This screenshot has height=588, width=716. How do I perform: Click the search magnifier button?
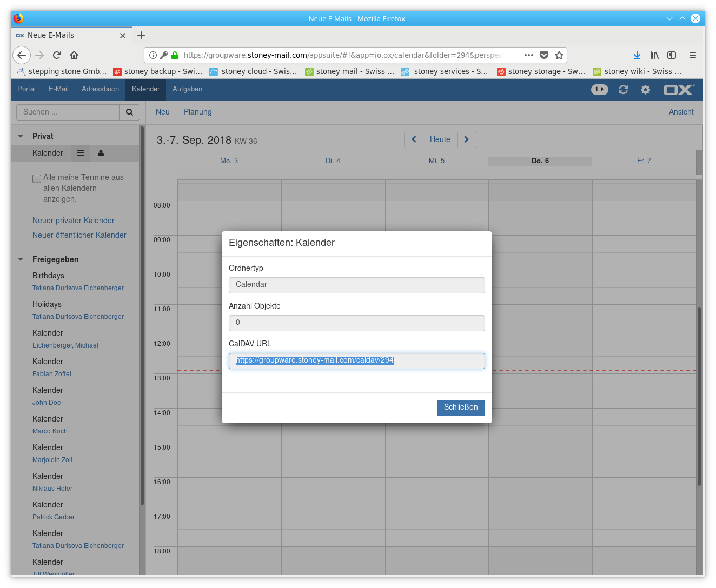pos(129,112)
